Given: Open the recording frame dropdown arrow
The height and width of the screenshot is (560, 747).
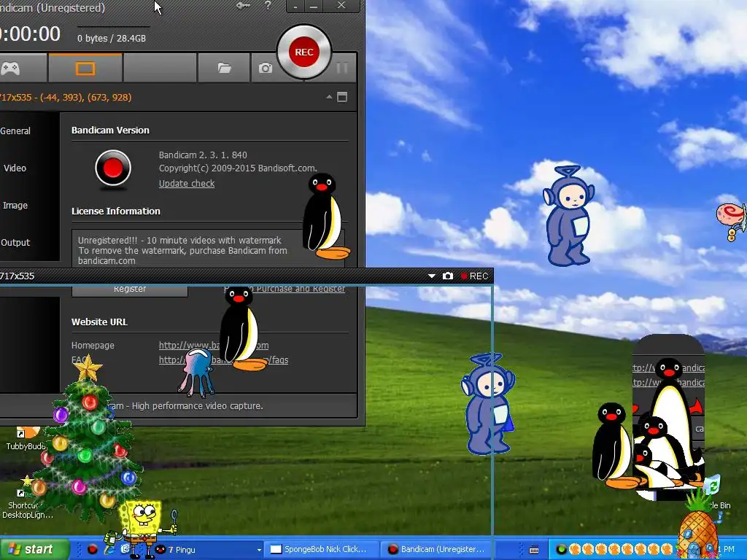Looking at the screenshot, I should [x=432, y=276].
